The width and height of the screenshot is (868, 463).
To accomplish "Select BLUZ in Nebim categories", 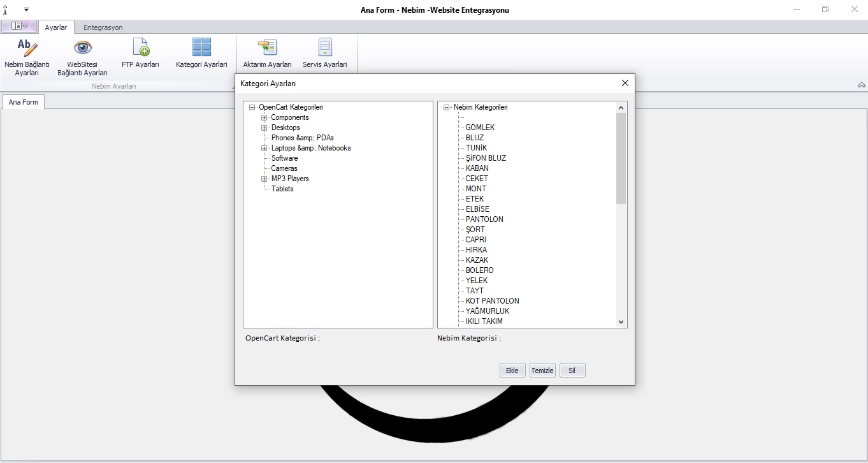I will [475, 138].
